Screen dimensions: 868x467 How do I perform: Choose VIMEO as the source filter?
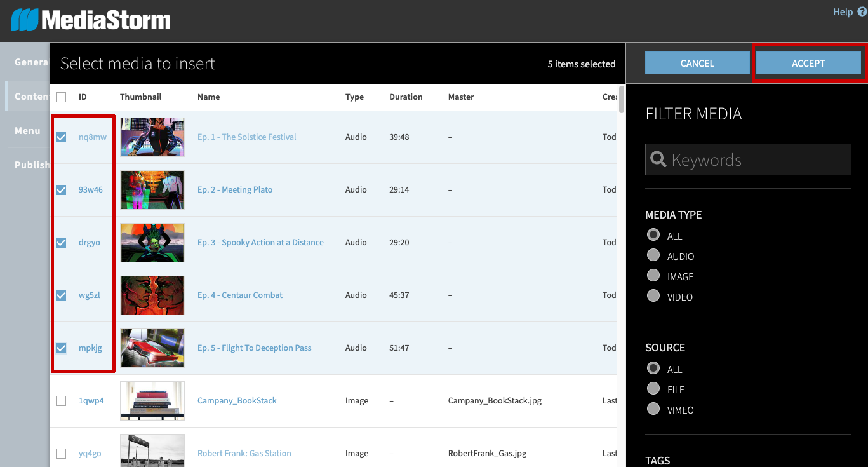[x=653, y=409]
